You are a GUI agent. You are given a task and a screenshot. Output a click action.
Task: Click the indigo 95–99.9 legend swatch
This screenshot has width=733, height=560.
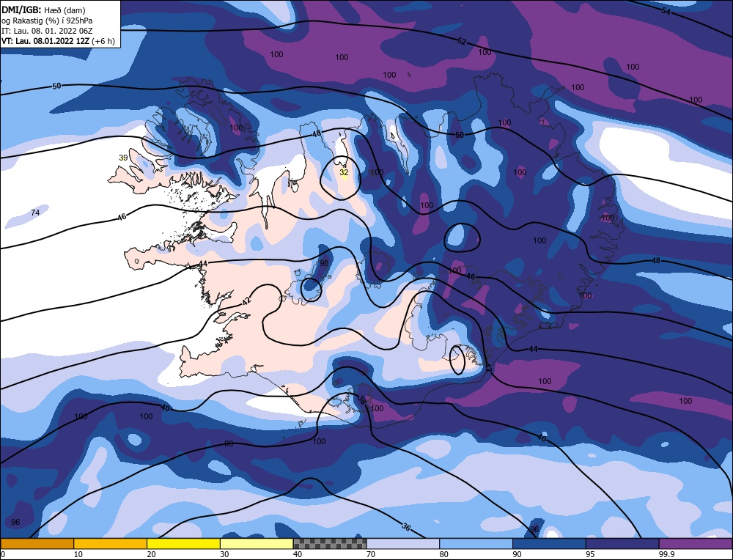622,544
